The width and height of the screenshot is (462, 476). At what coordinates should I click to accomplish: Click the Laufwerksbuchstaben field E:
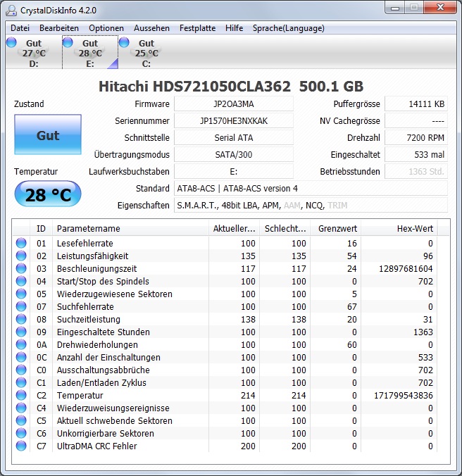click(x=234, y=172)
